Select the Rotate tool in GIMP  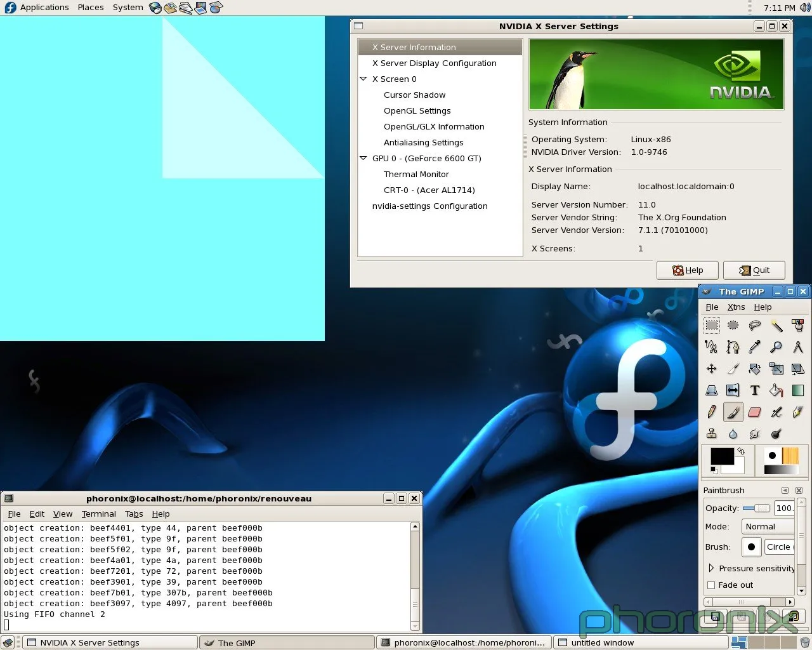coord(755,369)
